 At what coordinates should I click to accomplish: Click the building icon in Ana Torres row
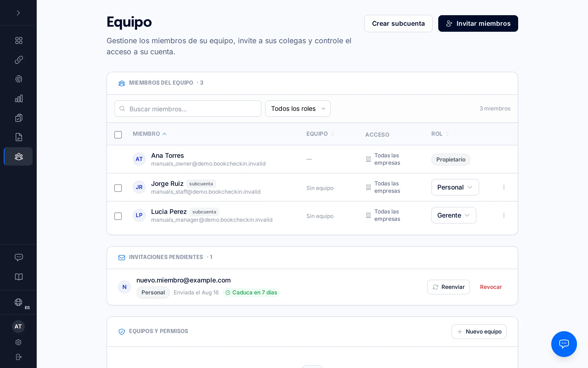368,159
